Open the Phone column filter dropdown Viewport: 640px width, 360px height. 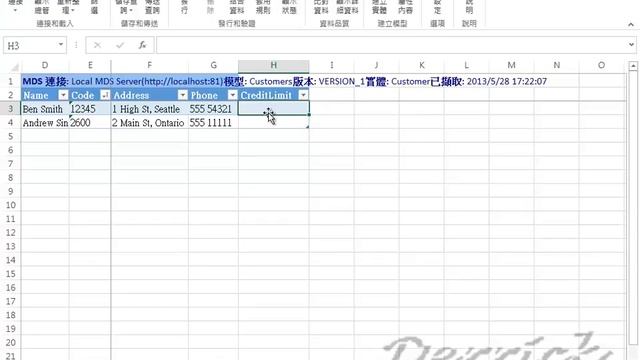(x=232, y=95)
